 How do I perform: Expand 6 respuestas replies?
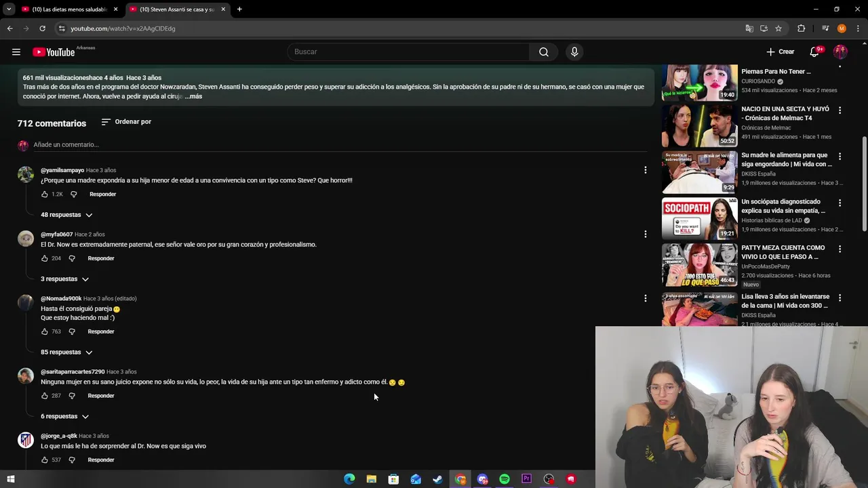pyautogui.click(x=65, y=417)
